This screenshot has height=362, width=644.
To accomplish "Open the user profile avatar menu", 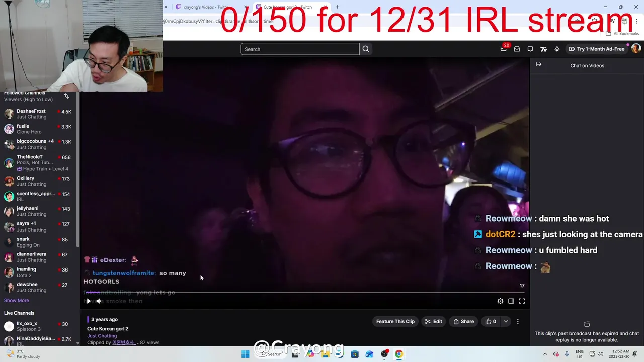I will (636, 49).
